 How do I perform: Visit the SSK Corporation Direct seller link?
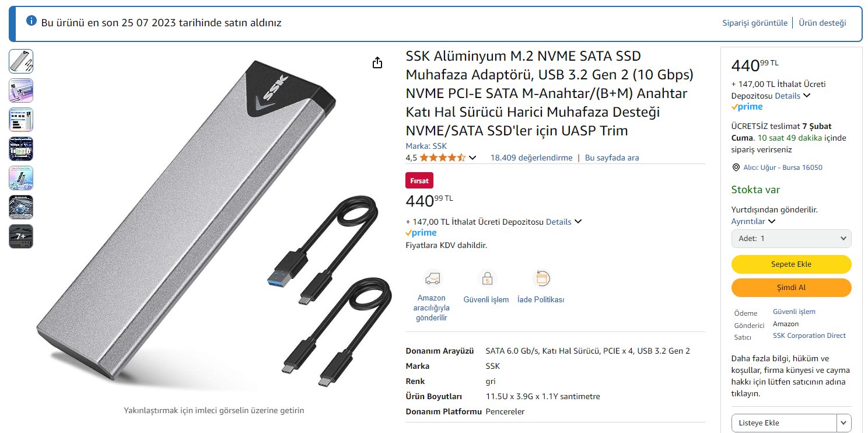(x=809, y=336)
